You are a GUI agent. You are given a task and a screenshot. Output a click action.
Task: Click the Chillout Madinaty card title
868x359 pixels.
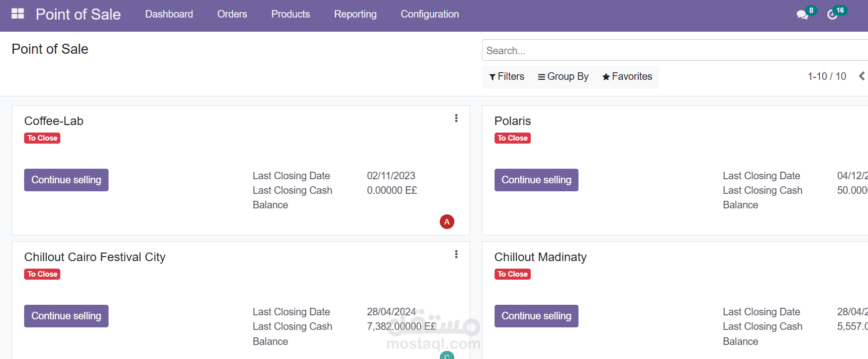point(540,257)
